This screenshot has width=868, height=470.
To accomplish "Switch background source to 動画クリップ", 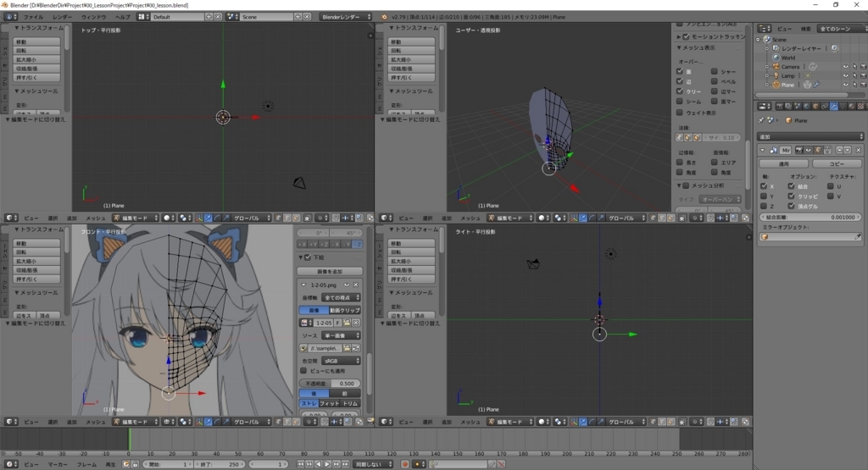I will click(345, 310).
